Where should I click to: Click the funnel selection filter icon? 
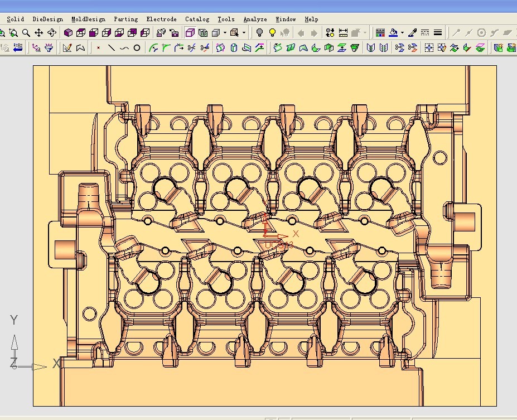[x=49, y=48]
